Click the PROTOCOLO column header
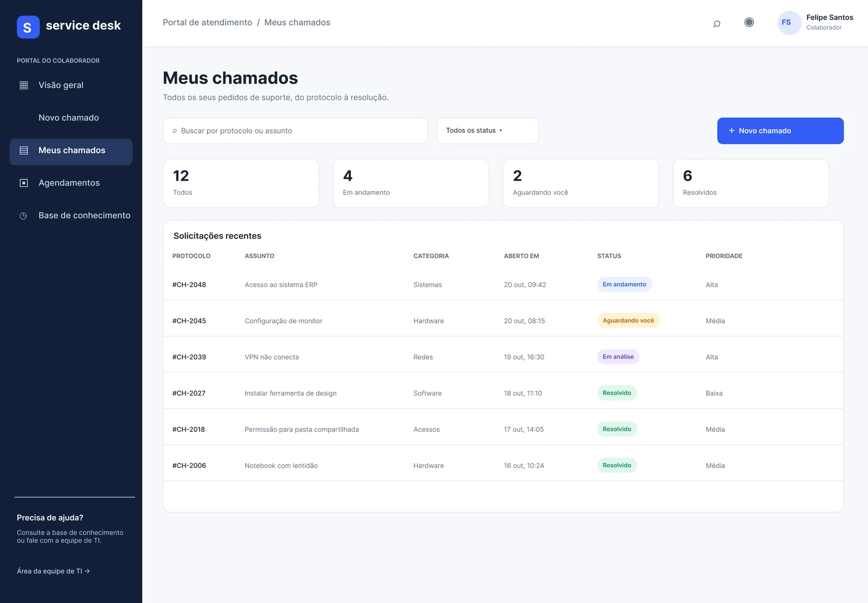 point(192,256)
